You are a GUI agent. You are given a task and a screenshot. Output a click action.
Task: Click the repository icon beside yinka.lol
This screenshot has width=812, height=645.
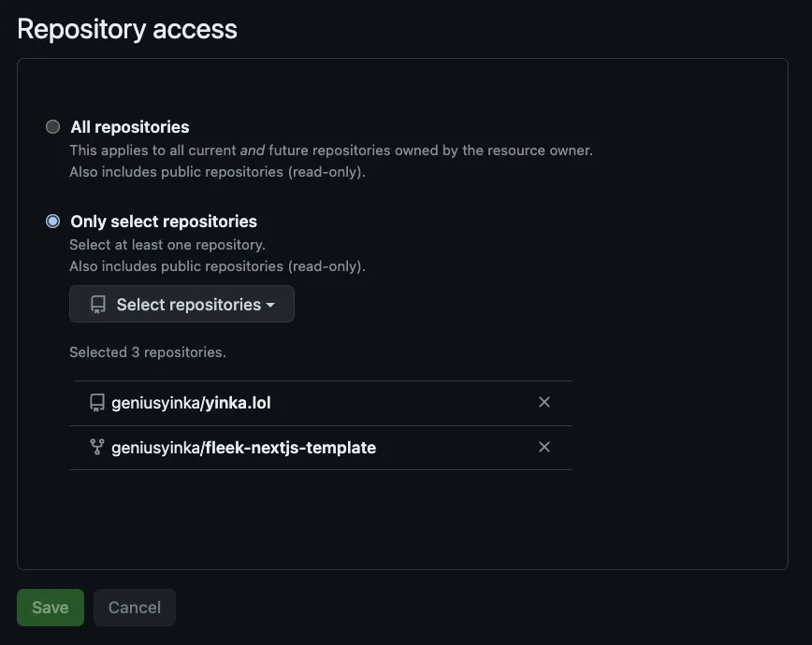click(96, 403)
